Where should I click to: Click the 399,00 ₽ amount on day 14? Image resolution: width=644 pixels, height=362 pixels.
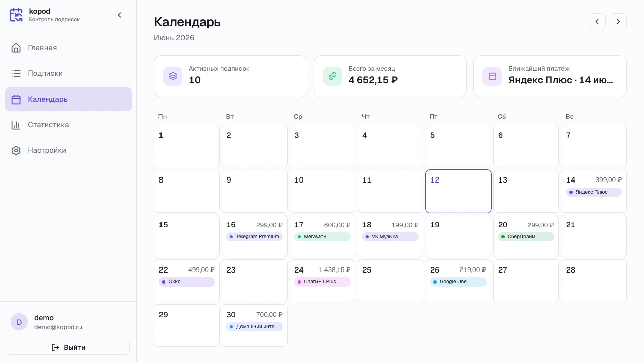tap(609, 180)
